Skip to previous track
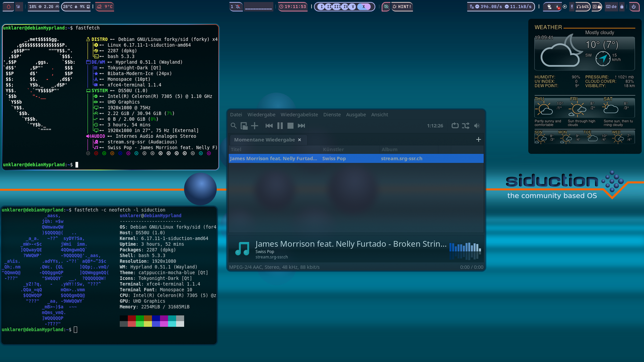This screenshot has height=362, width=644. (269, 126)
